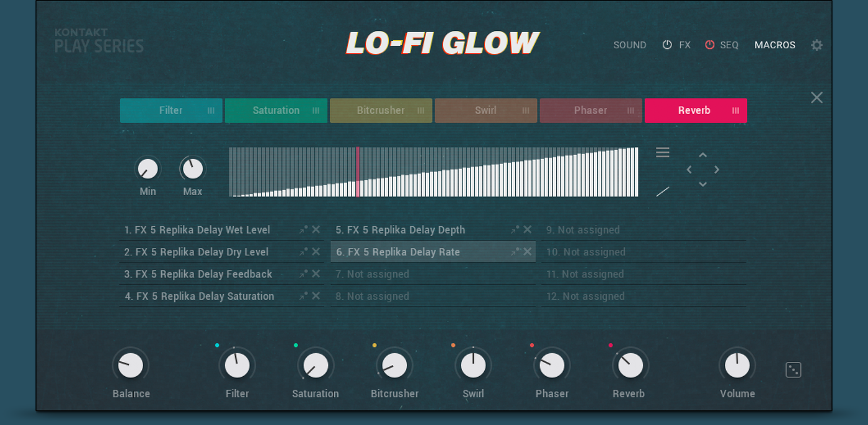
Task: Click the Max range knob
Action: (x=192, y=169)
